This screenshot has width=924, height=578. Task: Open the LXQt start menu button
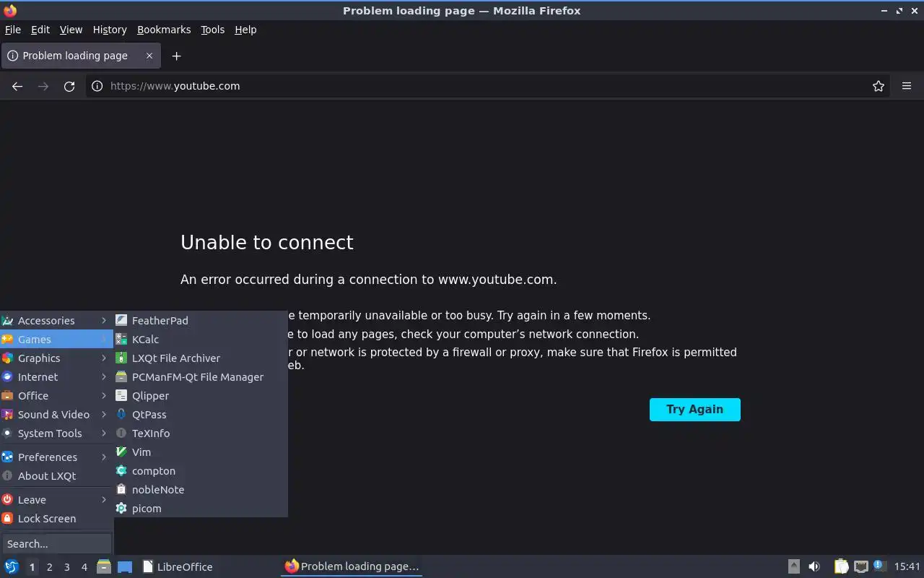coord(11,566)
